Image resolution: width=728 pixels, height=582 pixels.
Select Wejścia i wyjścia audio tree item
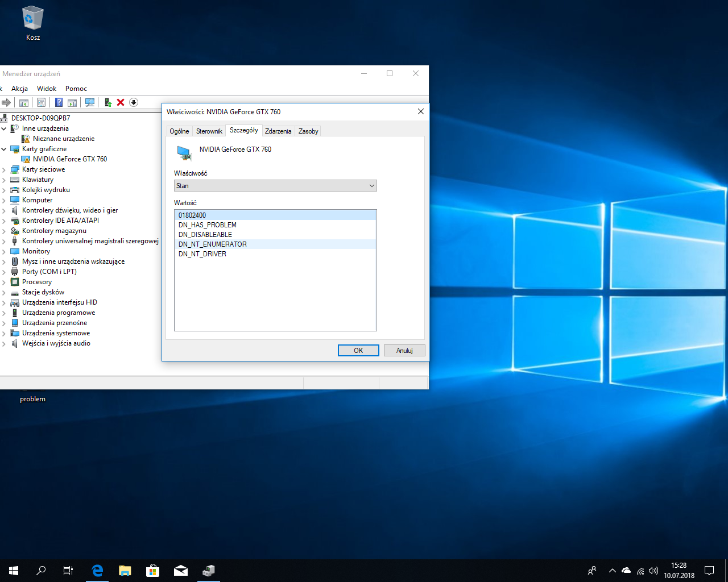click(x=56, y=343)
